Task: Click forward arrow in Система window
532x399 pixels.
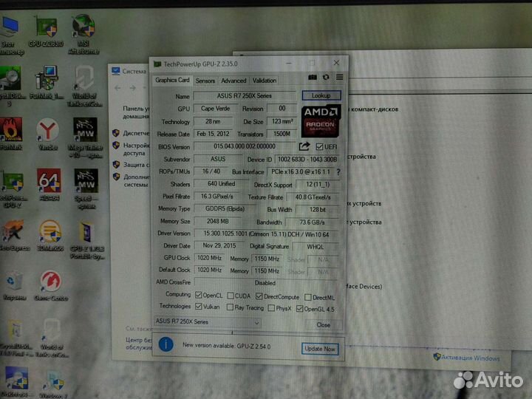Action: (x=133, y=88)
